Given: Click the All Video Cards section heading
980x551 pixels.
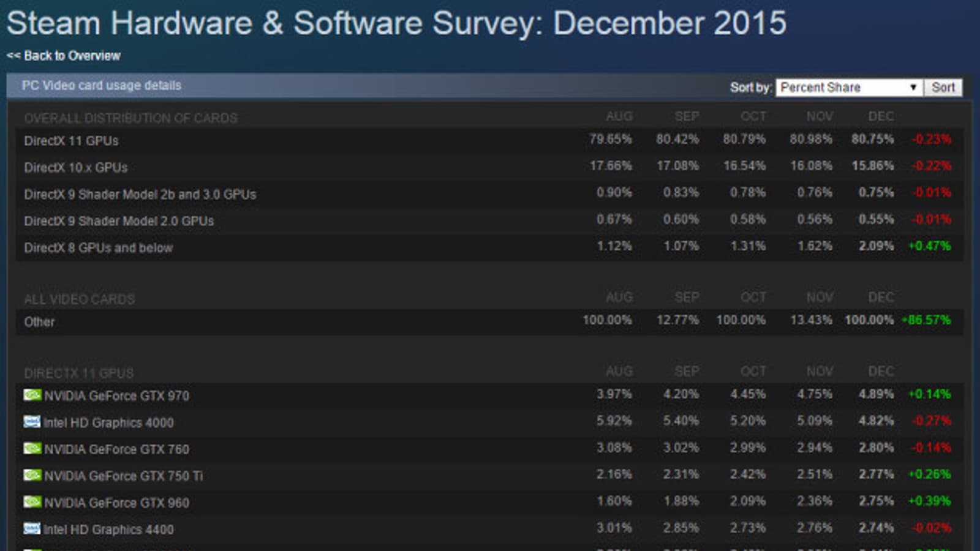Looking at the screenshot, I should coord(80,299).
